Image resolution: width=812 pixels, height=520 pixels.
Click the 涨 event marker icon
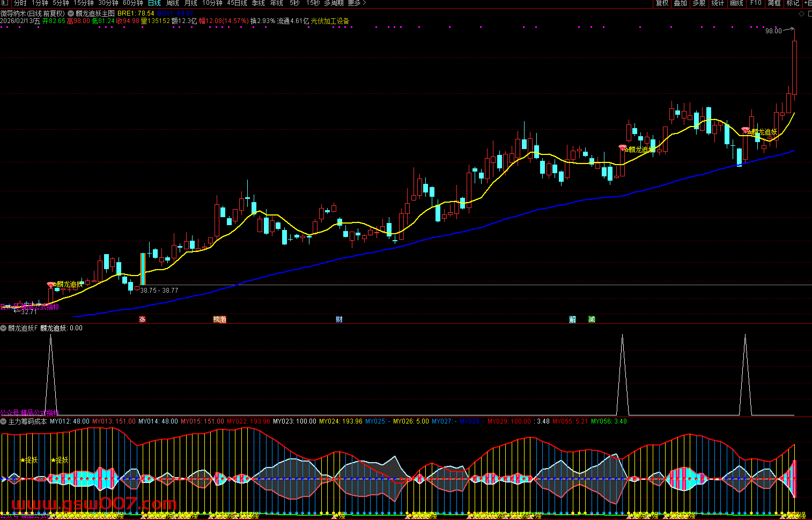[x=142, y=320]
